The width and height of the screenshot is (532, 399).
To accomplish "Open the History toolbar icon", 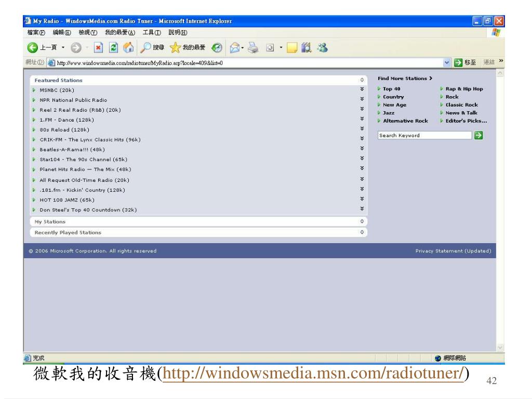I will point(217,47).
